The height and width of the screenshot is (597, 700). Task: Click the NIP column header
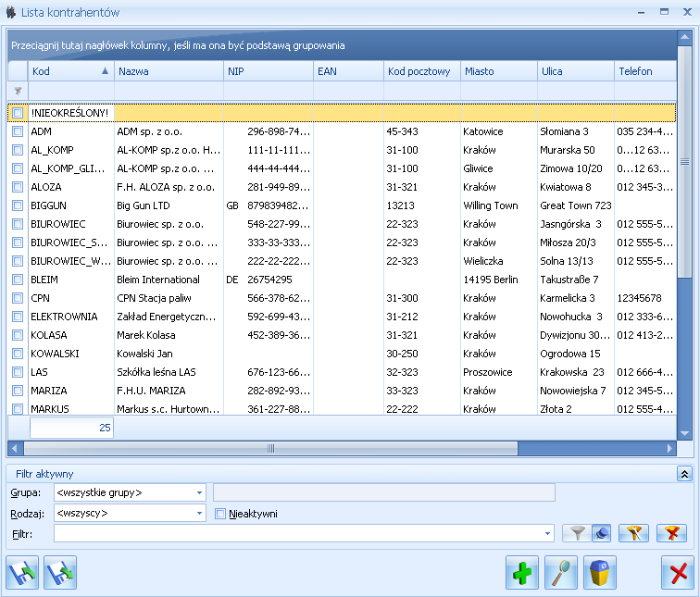[269, 71]
